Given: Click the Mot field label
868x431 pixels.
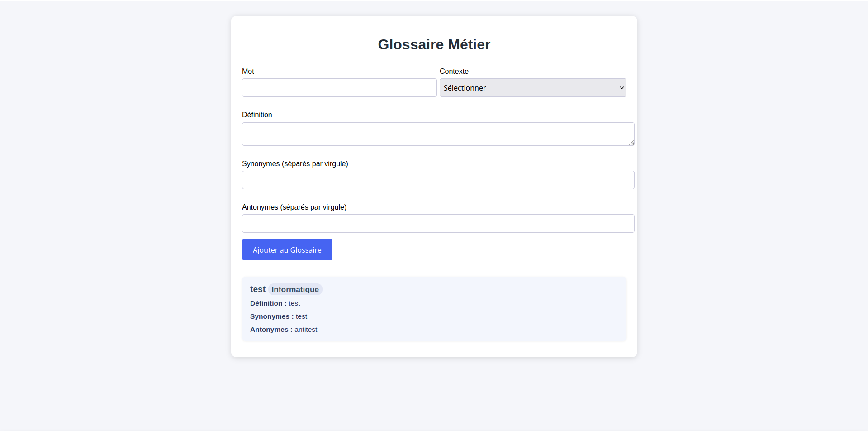Looking at the screenshot, I should (248, 72).
